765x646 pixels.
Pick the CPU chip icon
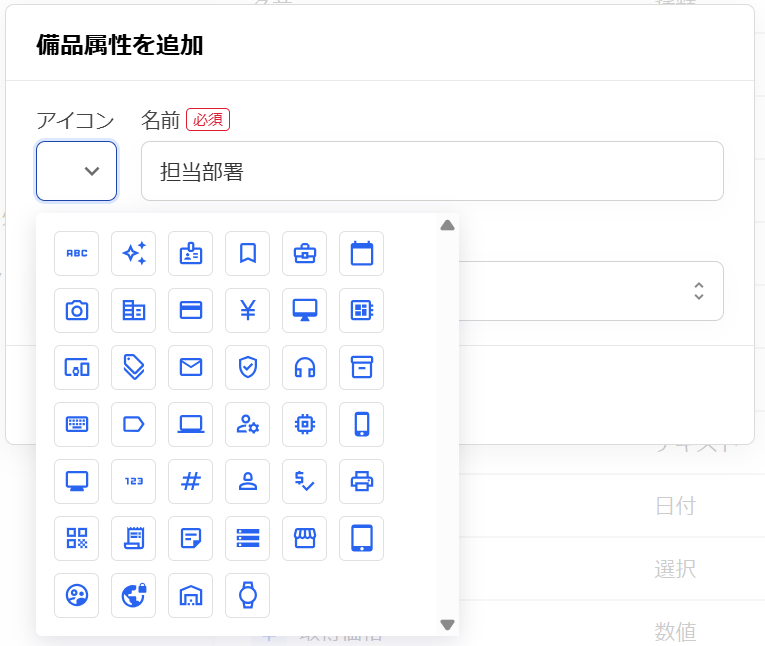(305, 424)
